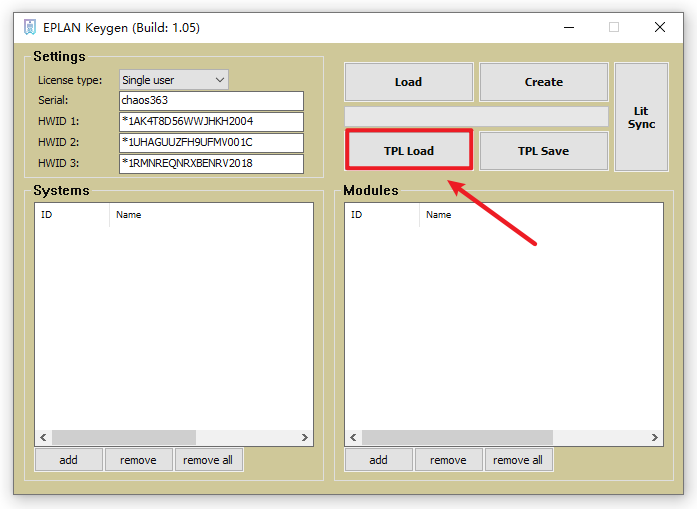Click the remove button under Modules
Screen dimensions: 697x509
click(448, 460)
